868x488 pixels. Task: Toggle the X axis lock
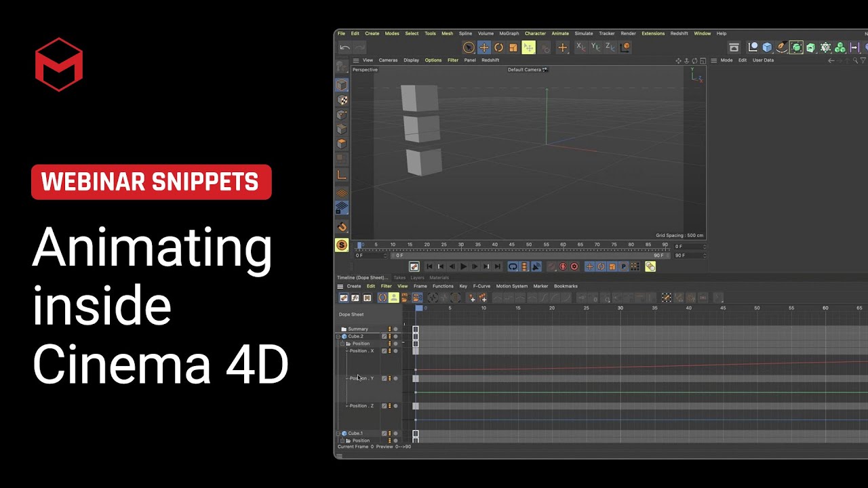click(580, 47)
